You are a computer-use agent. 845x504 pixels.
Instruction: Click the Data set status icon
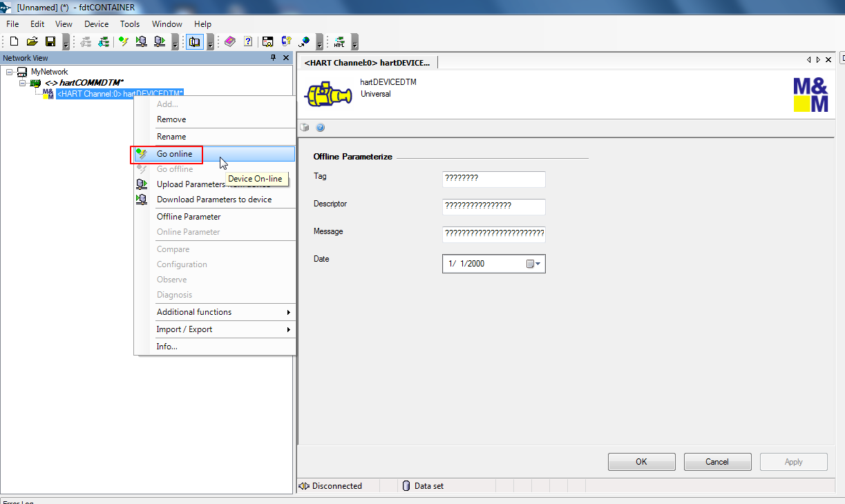[406, 486]
